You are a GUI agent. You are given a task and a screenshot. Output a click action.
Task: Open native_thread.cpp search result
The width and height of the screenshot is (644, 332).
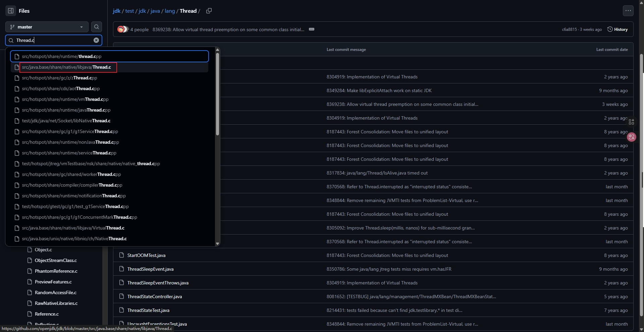(x=109, y=163)
